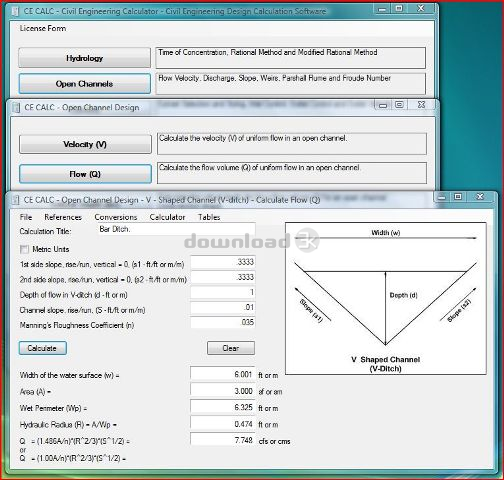
Task: Click the Depth (d) label in diagram
Action: click(403, 295)
